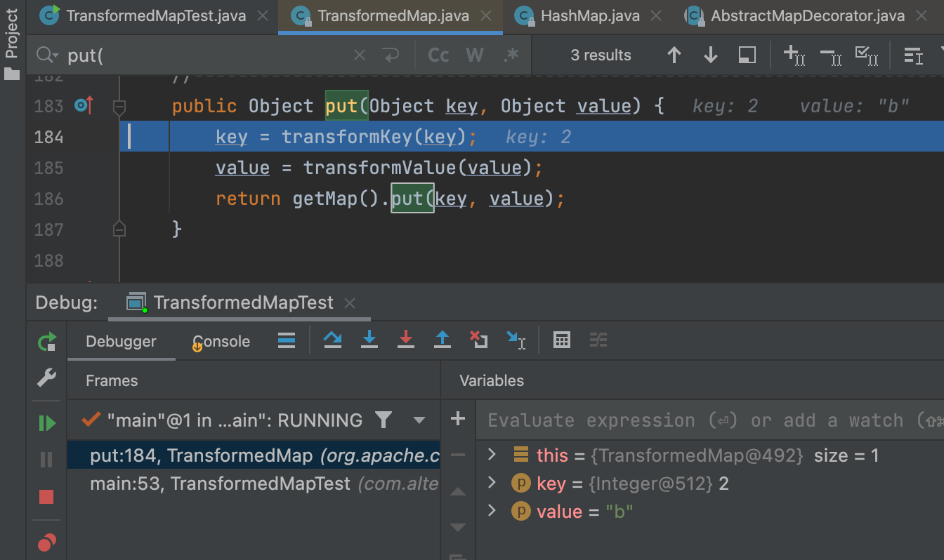This screenshot has height=560, width=944.
Task: Force Step Into red arrow icon
Action: click(x=405, y=340)
